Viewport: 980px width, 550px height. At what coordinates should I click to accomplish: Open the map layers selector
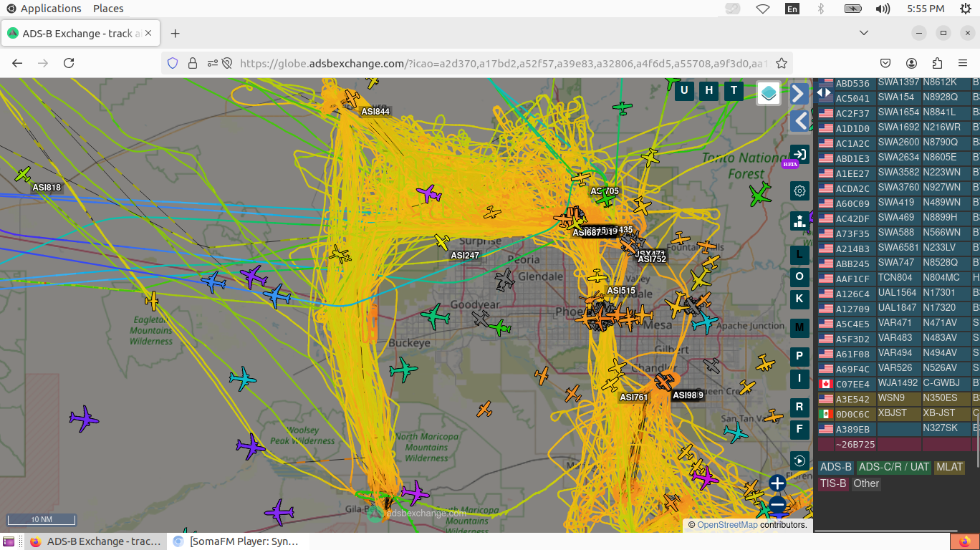point(769,92)
